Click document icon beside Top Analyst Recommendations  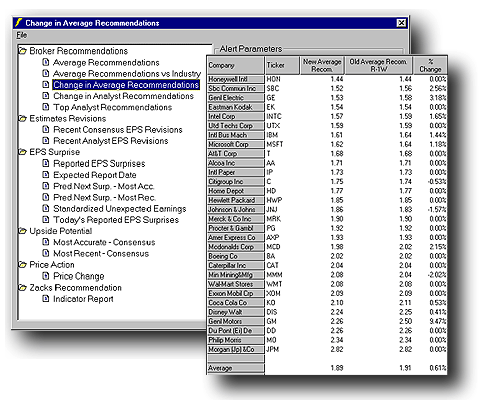click(46, 107)
